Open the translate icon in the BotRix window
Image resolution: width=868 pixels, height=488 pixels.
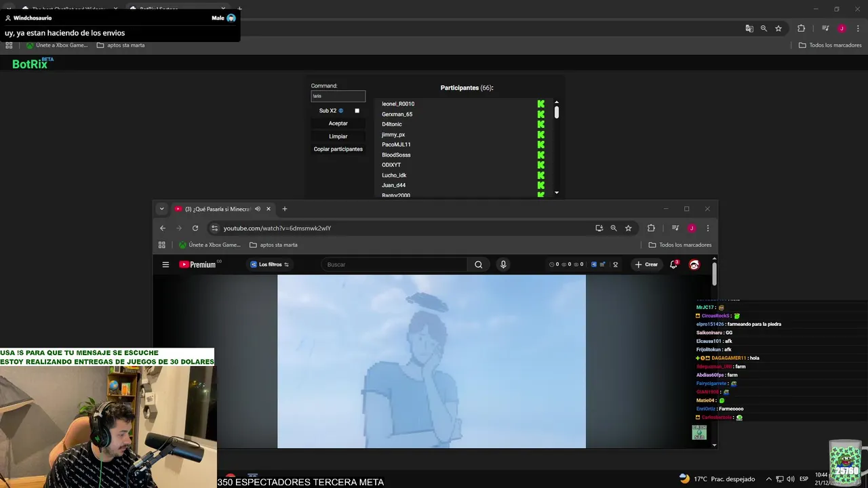pos(749,28)
